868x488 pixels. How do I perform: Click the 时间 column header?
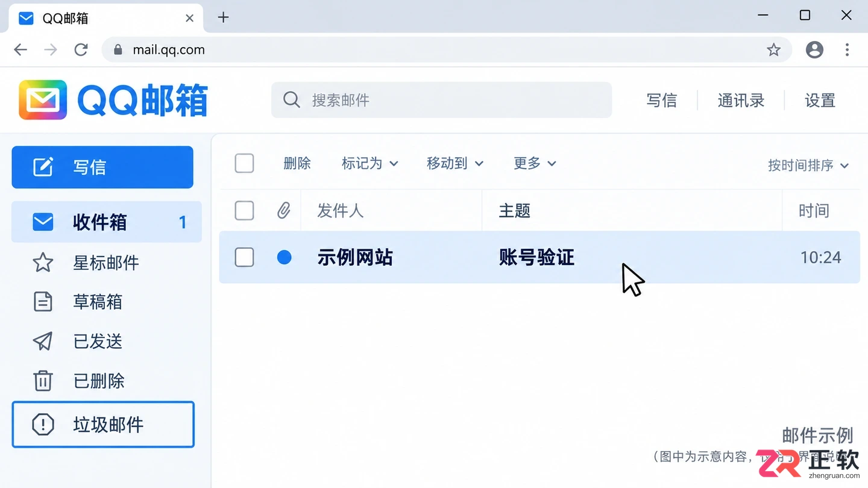click(x=814, y=211)
